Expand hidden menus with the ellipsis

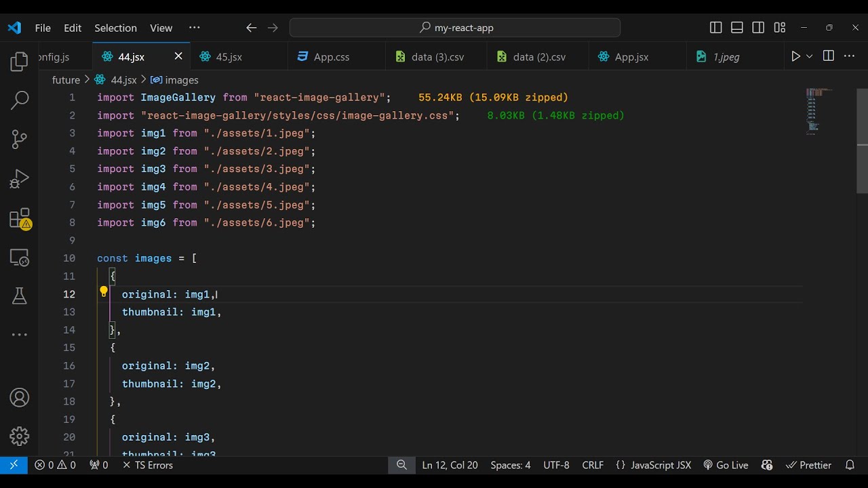(195, 28)
